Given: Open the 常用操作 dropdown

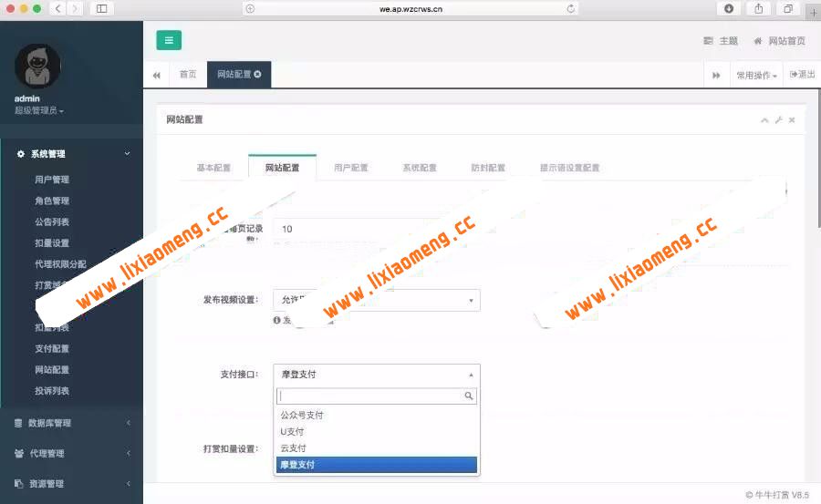Looking at the screenshot, I should tap(756, 76).
